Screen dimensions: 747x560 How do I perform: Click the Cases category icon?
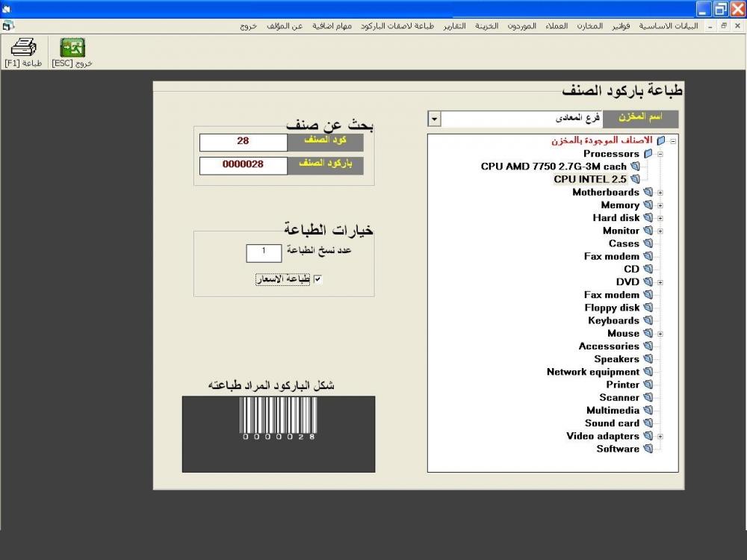tap(648, 243)
